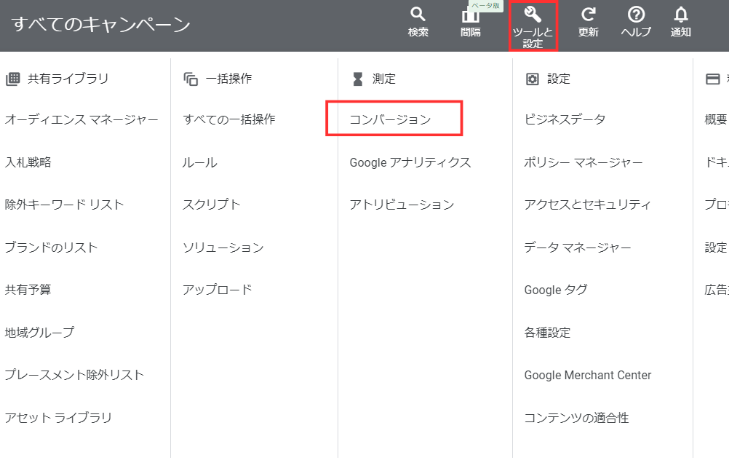Click the 共有ライブラリ heading text
Screen dimensions: 729x460
pyautogui.click(x=68, y=79)
